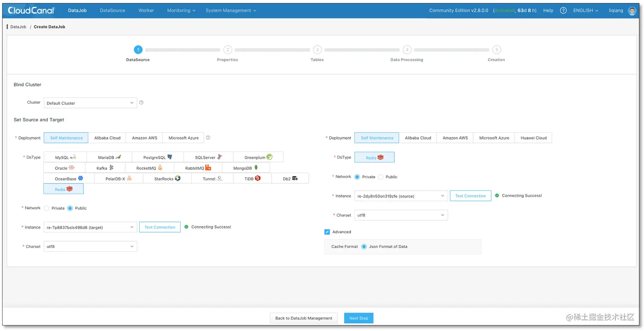Open target instance re-2dy8n50on319zfe dropdown
The height and width of the screenshot is (331, 644).
point(401,196)
